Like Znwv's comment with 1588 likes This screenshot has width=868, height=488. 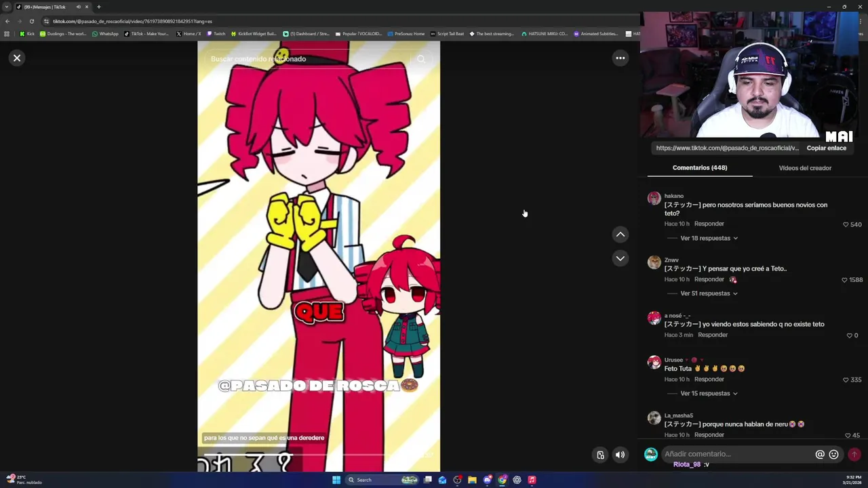click(844, 280)
